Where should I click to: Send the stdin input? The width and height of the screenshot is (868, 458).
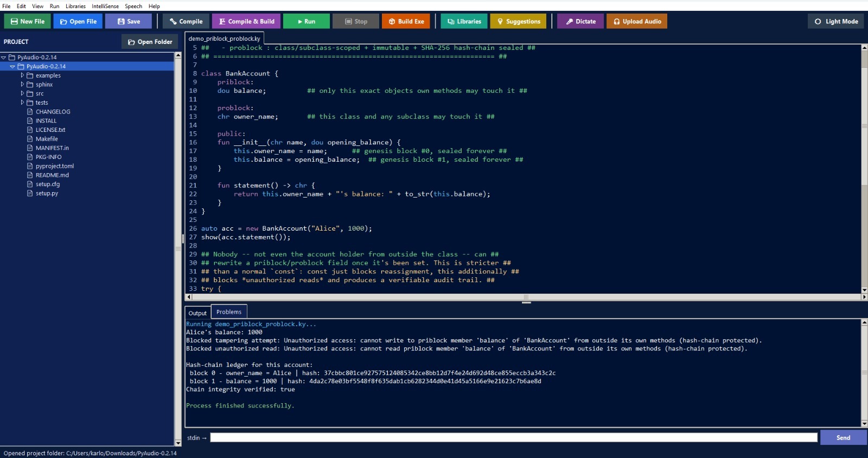coord(843,437)
